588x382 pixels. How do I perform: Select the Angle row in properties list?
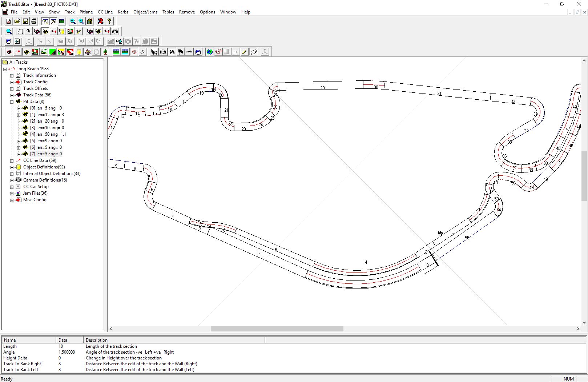(9, 352)
